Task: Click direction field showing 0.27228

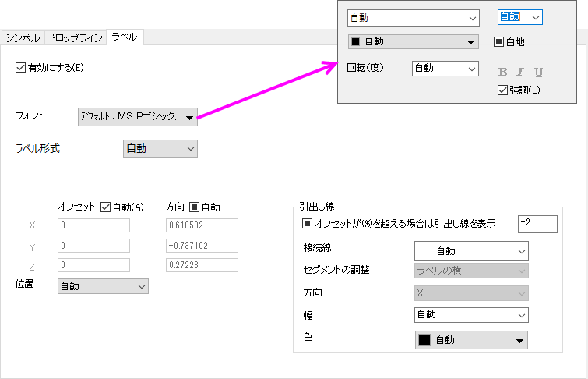Action: click(x=202, y=265)
